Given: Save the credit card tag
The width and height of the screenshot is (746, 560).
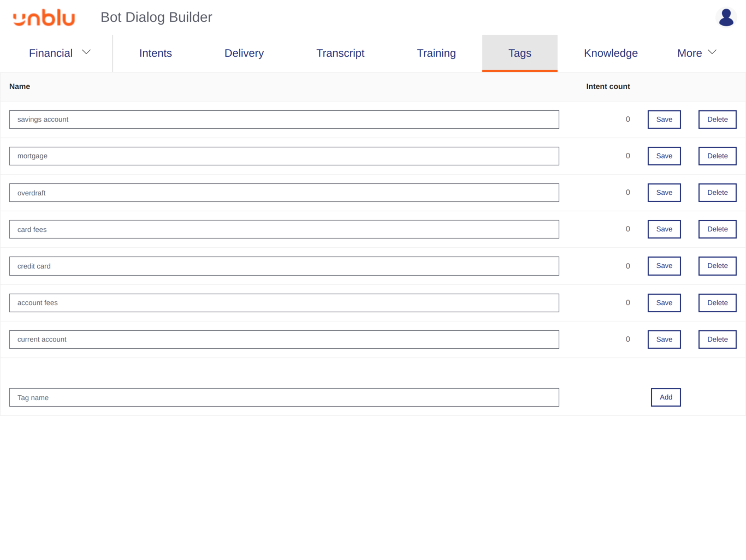Looking at the screenshot, I should click(664, 266).
